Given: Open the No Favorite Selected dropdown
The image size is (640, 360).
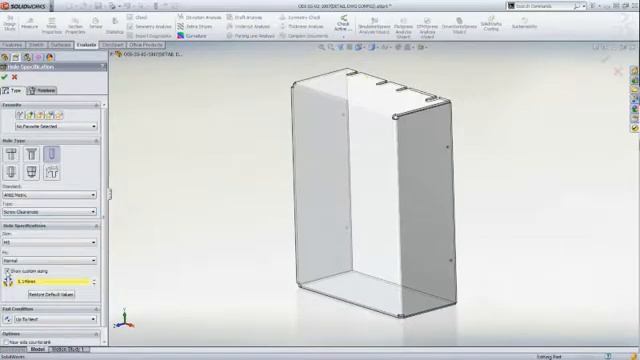Looking at the screenshot, I should pyautogui.click(x=56, y=127).
